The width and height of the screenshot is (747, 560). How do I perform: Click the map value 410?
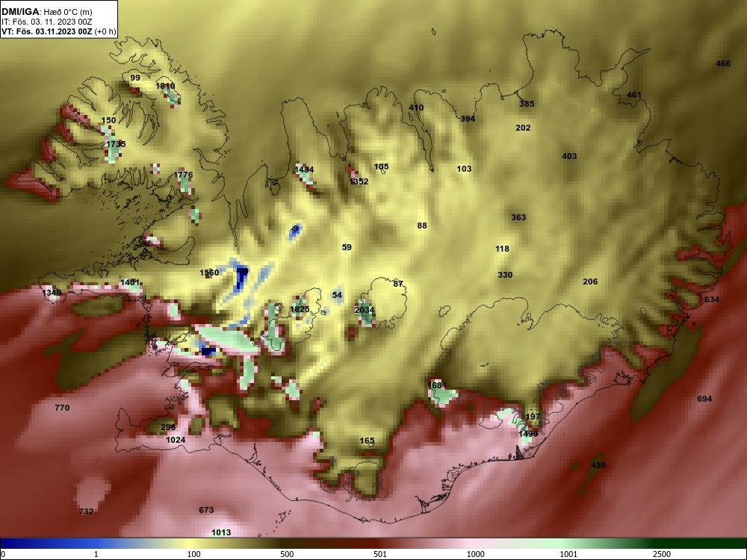click(x=416, y=108)
